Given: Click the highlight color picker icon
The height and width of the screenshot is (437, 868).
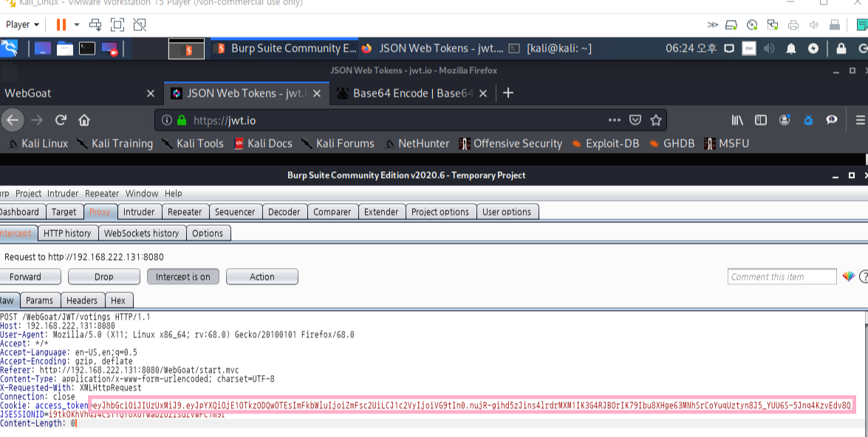Looking at the screenshot, I should click(x=848, y=277).
